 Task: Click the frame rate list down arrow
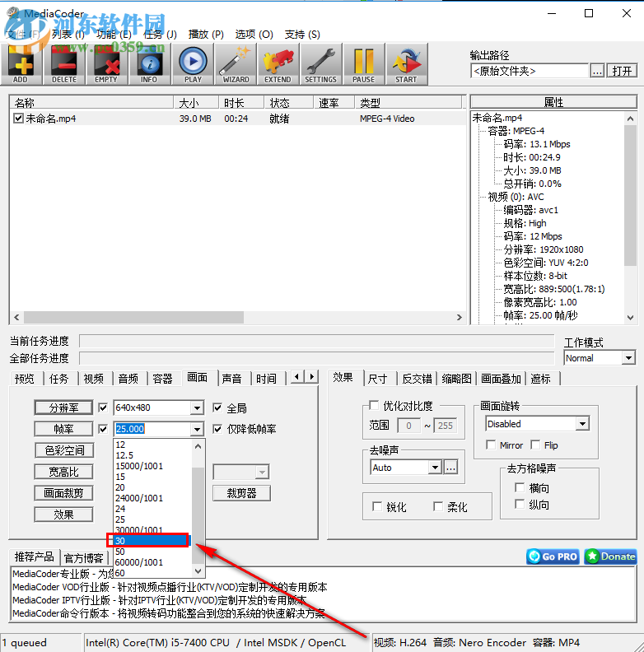click(x=198, y=571)
